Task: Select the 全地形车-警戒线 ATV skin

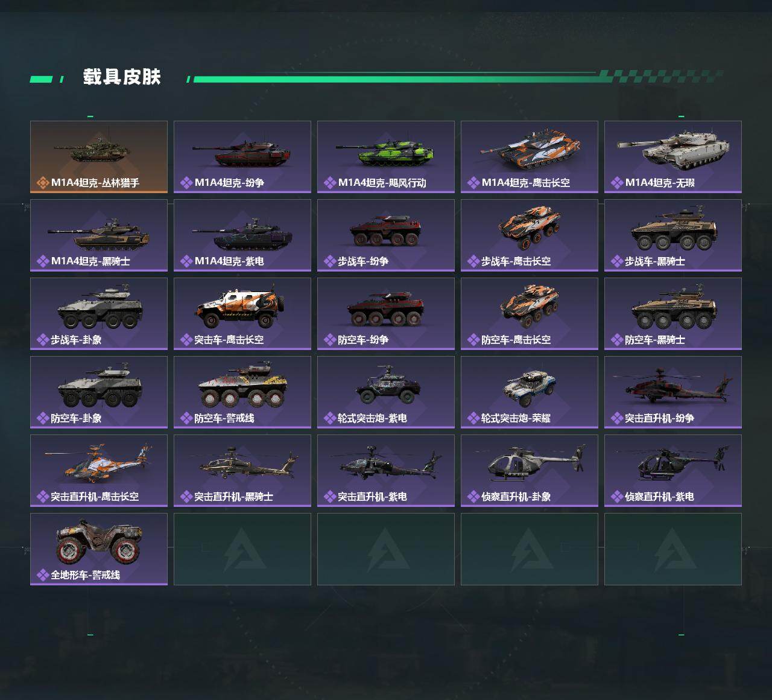Action: 99,549
